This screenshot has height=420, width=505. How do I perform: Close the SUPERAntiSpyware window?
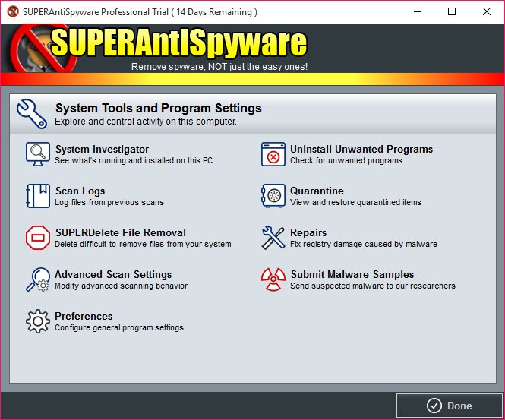pos(487,11)
